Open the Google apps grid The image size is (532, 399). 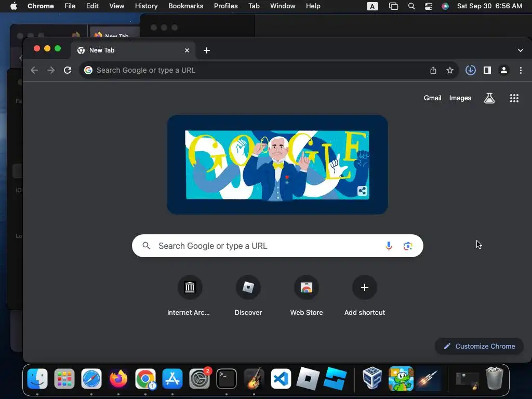[x=514, y=98]
